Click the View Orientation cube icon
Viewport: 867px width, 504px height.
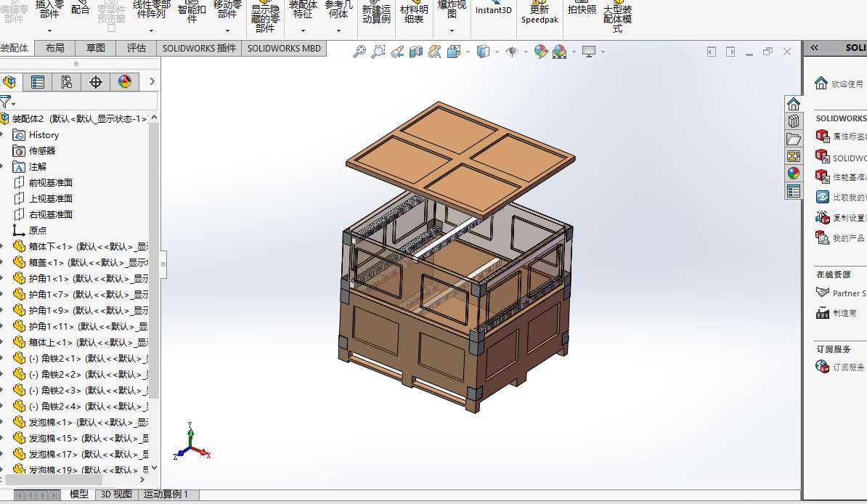(x=454, y=52)
